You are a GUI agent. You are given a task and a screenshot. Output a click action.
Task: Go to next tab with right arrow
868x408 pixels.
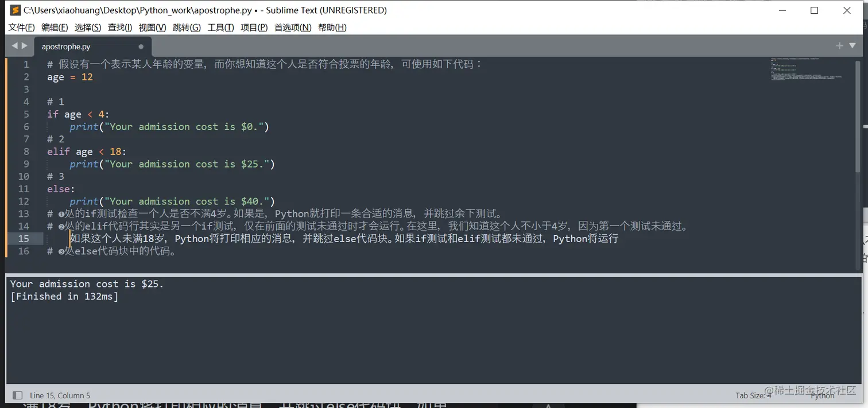24,46
